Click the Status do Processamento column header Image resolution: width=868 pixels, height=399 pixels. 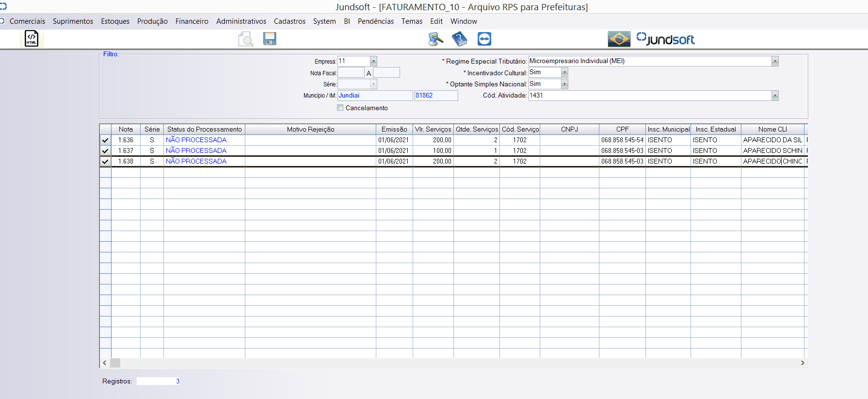point(204,129)
